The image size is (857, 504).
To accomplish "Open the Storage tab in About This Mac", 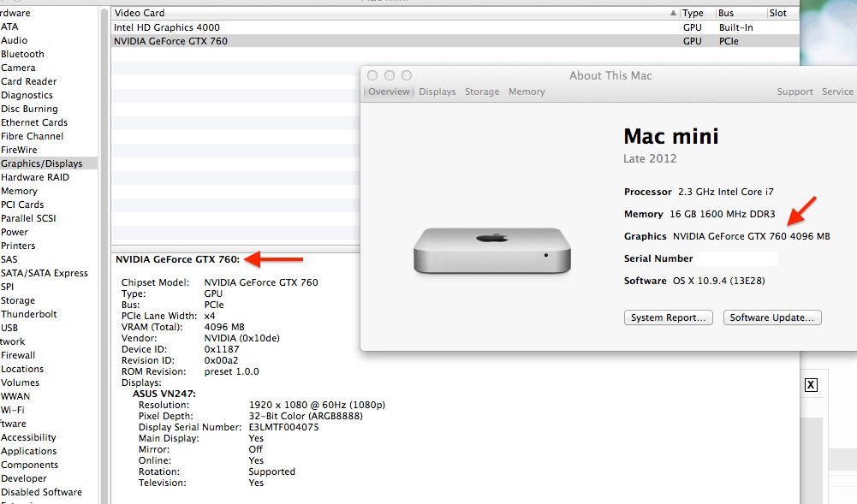I will [x=482, y=92].
